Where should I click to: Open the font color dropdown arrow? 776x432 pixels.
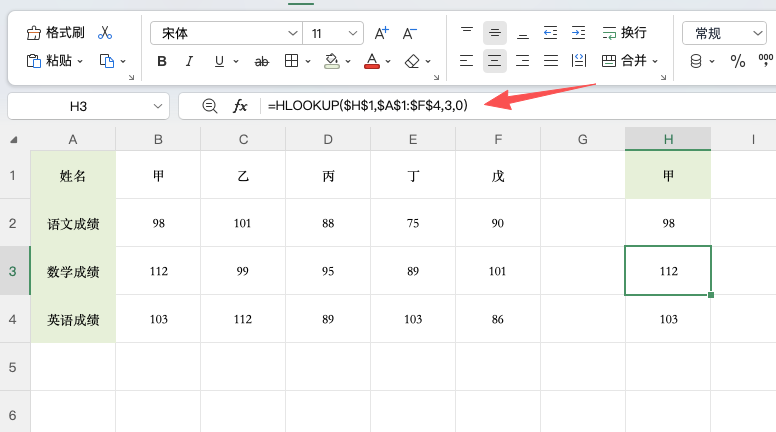[388, 61]
